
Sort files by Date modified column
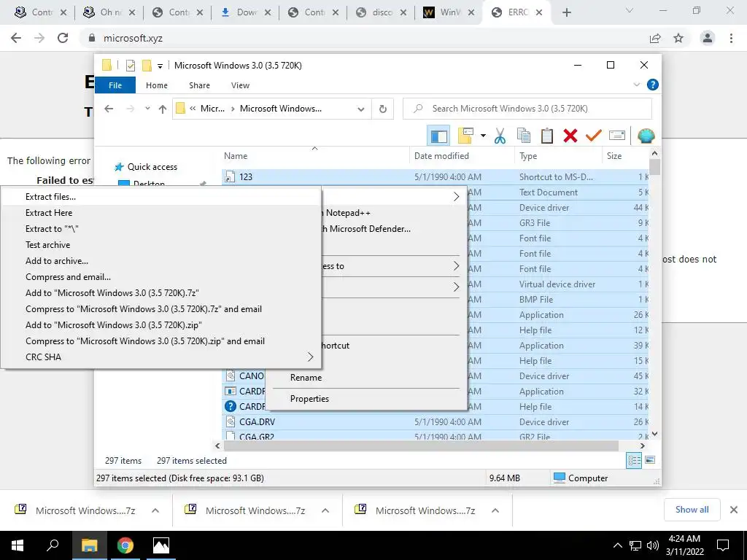[x=462, y=156]
